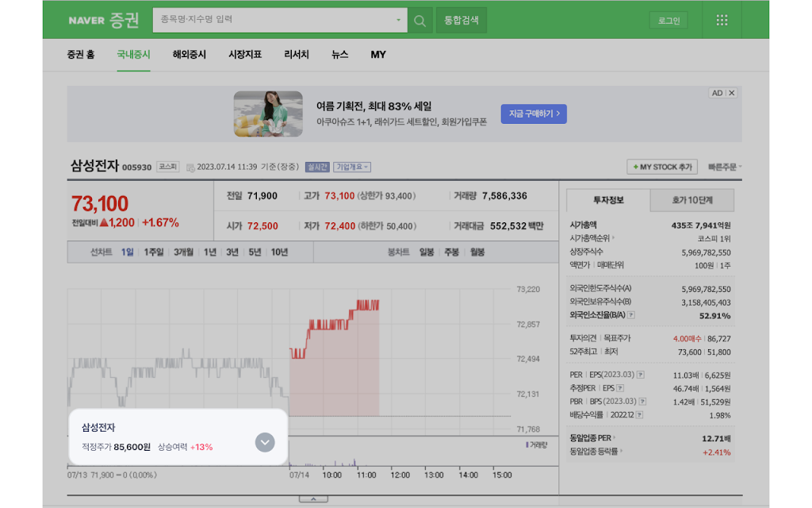Viewport: 812px width, 508px height.
Task: Click the help icon next to PBR BPS(2023.03)
Action: pos(642,401)
